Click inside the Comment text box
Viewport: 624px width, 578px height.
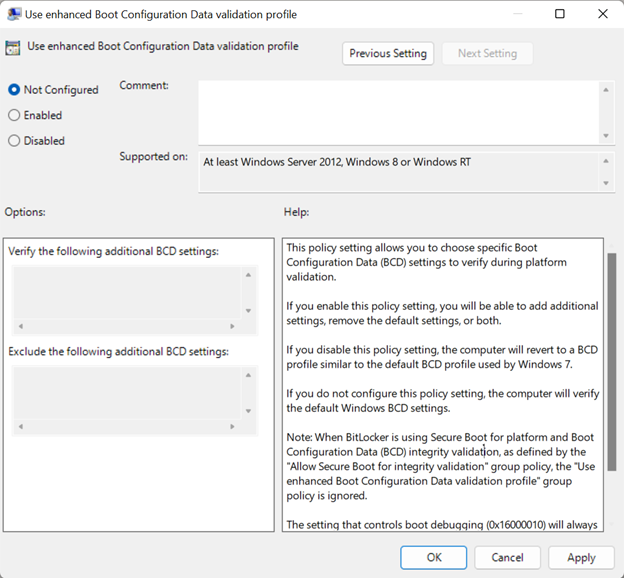398,111
